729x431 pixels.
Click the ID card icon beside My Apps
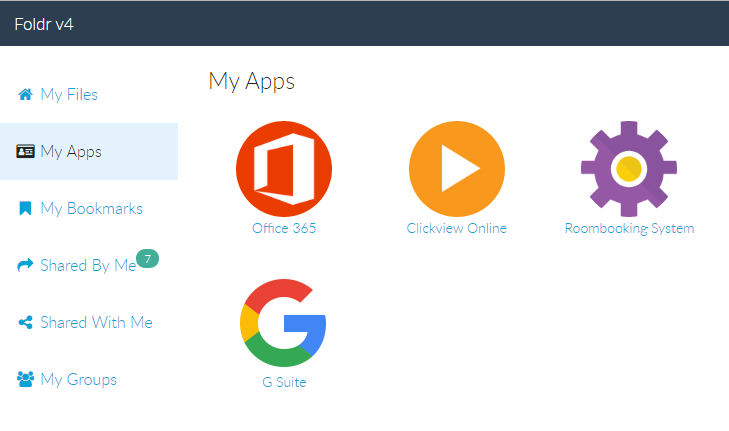25,152
